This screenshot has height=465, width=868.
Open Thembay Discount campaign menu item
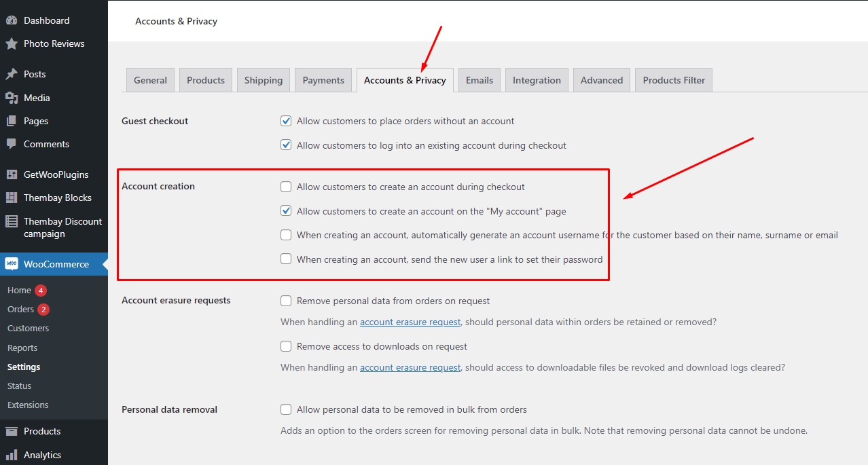(62, 227)
